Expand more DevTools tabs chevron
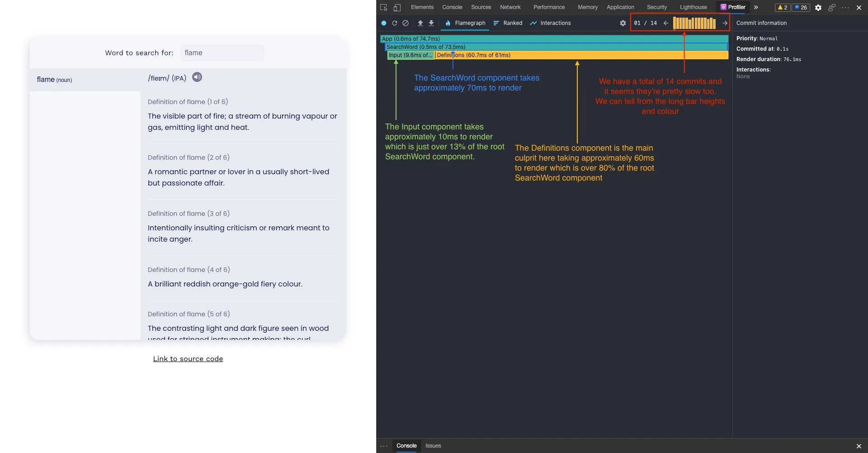868x453 pixels. tap(756, 7)
